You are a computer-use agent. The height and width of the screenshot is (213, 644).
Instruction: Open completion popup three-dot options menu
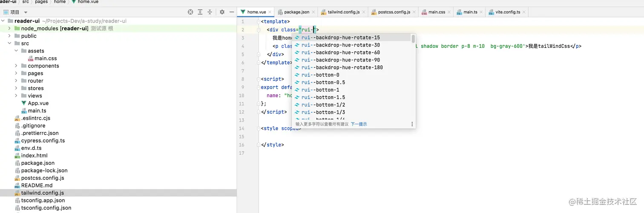pyautogui.click(x=412, y=124)
